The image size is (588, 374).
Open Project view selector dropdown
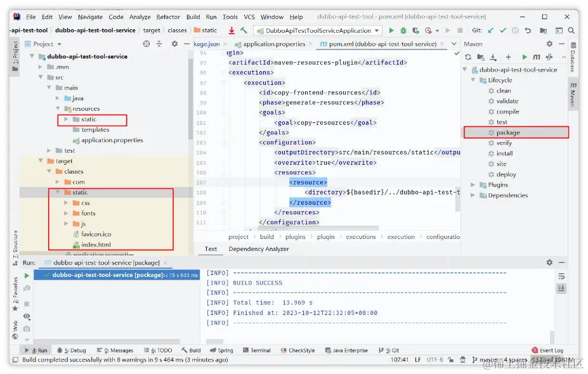pyautogui.click(x=47, y=44)
